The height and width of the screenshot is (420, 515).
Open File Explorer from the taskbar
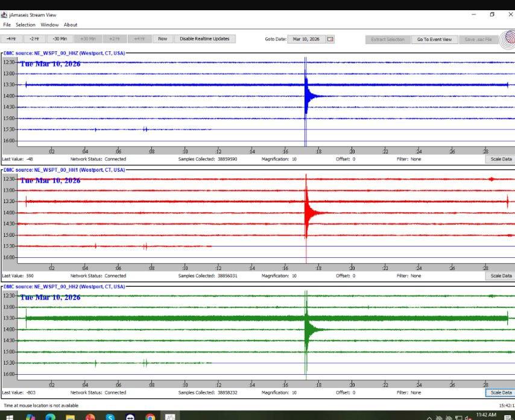click(70, 416)
